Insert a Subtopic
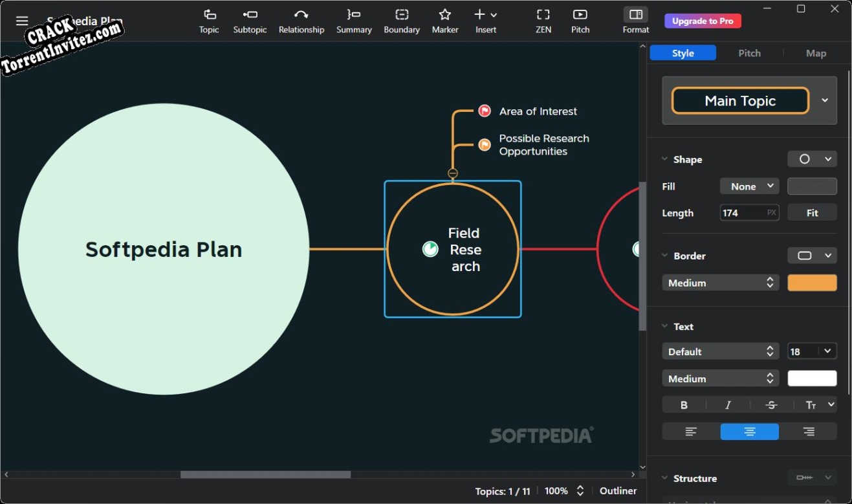The height and width of the screenshot is (504, 852). (250, 21)
